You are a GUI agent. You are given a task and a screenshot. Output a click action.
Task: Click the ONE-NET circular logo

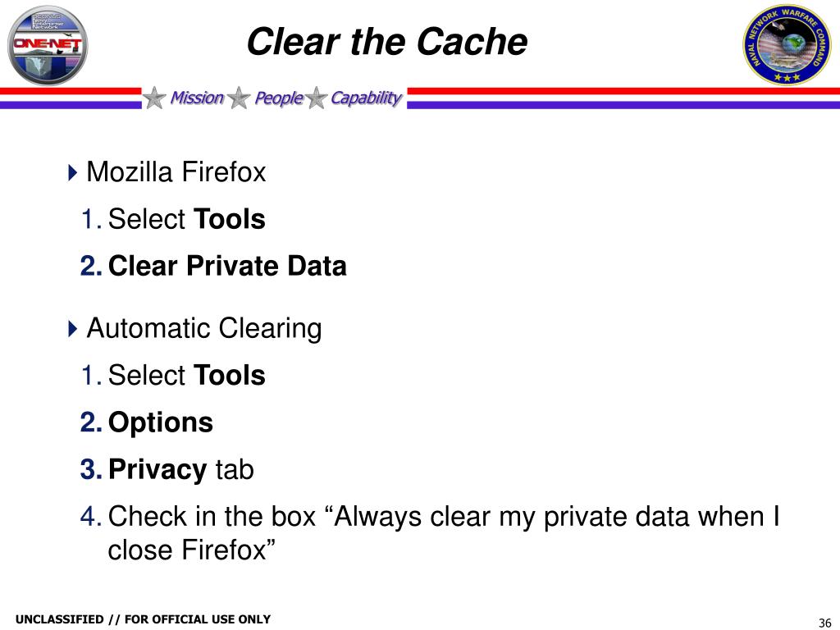pyautogui.click(x=48, y=46)
